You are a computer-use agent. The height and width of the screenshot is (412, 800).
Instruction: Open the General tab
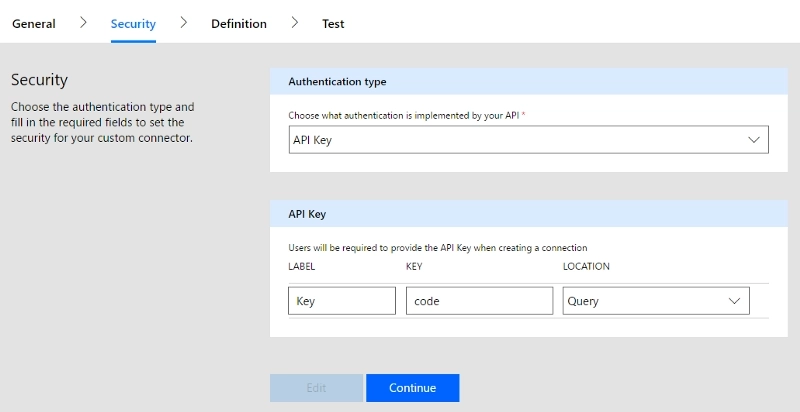(34, 24)
